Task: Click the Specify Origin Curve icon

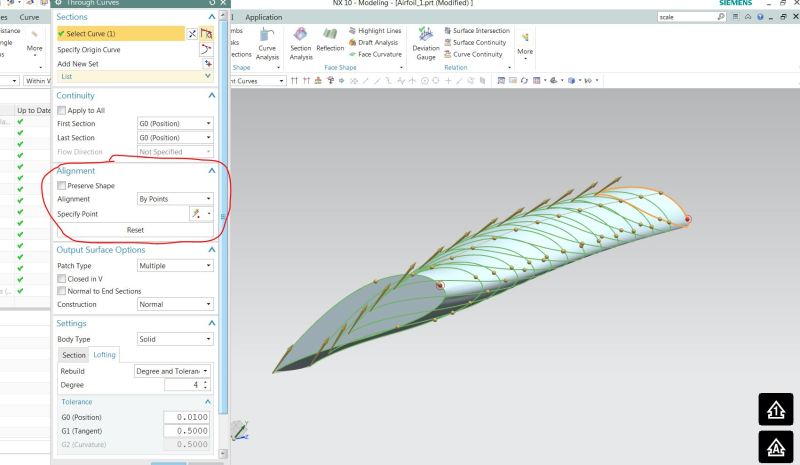Action: point(206,50)
